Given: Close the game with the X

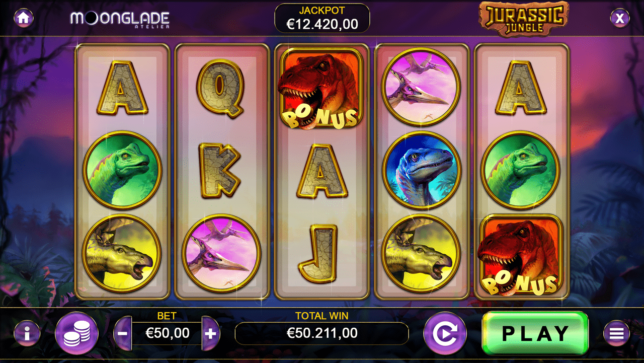Looking at the screenshot, I should pos(620,19).
